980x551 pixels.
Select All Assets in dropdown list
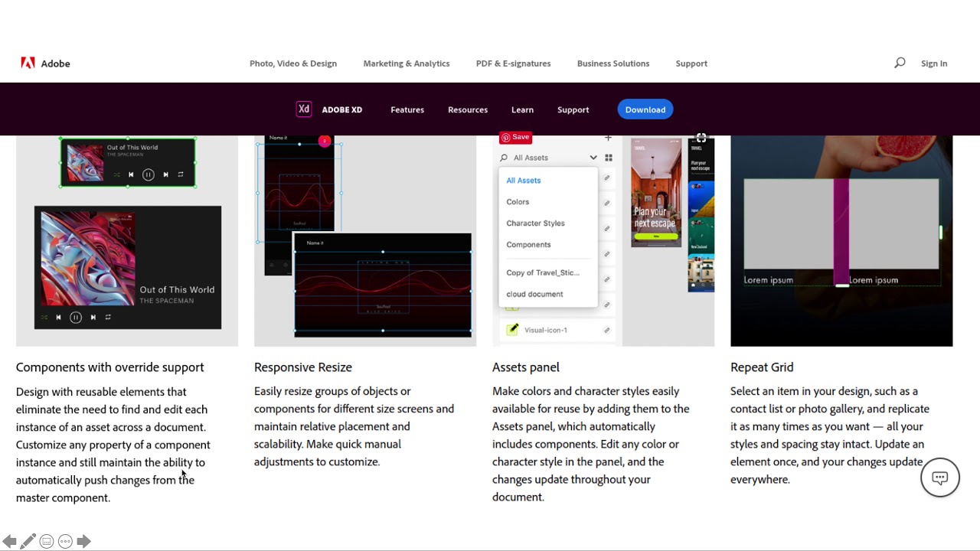click(x=524, y=181)
